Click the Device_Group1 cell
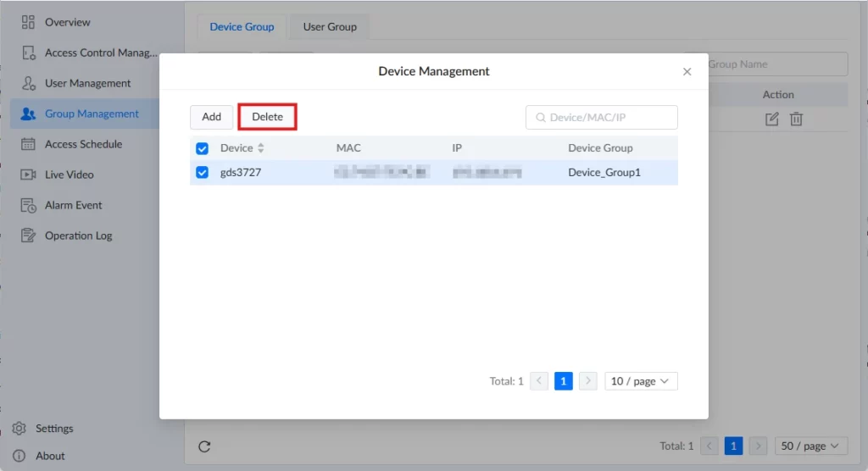Screen dimensions: 868x471 (604, 172)
